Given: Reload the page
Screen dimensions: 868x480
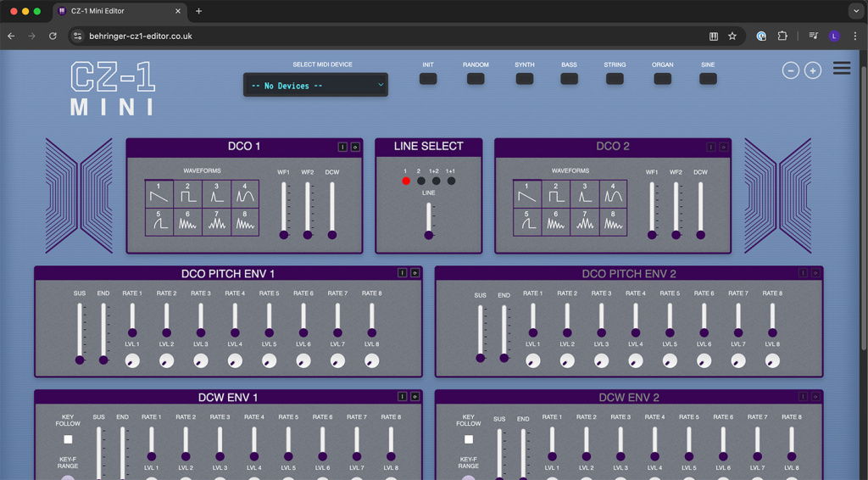Looking at the screenshot, I should tap(53, 36).
